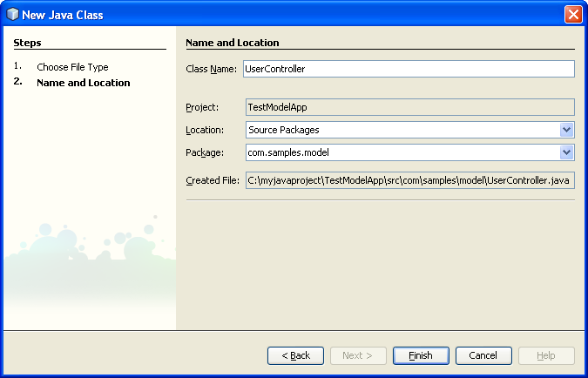Click the Source Packages location field
Image resolution: width=588 pixels, height=378 pixels.
(401, 130)
